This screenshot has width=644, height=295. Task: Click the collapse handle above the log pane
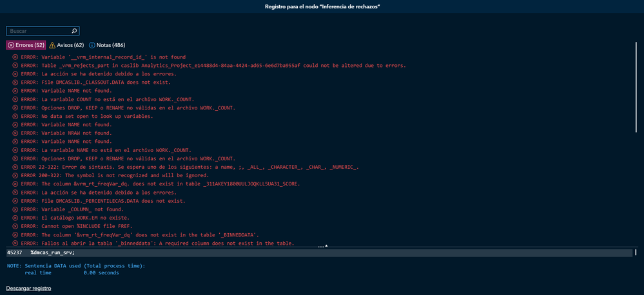[x=323, y=246]
